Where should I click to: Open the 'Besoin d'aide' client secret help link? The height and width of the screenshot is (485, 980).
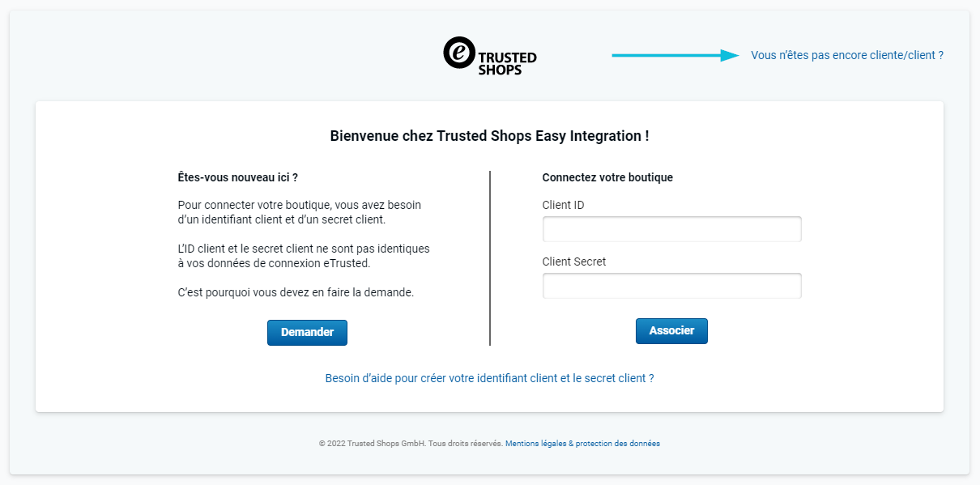pos(489,378)
